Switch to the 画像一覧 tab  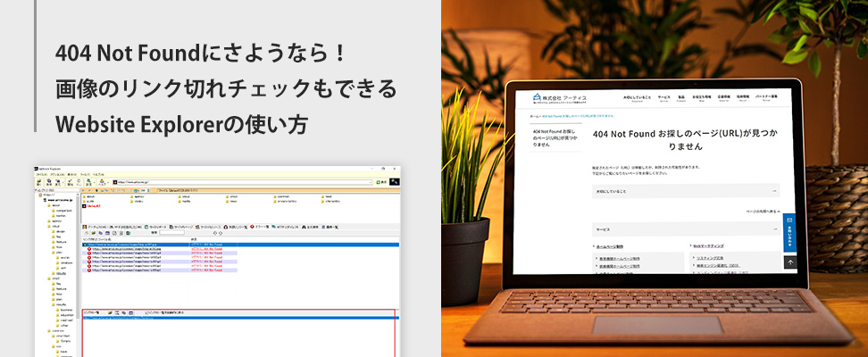point(330,227)
